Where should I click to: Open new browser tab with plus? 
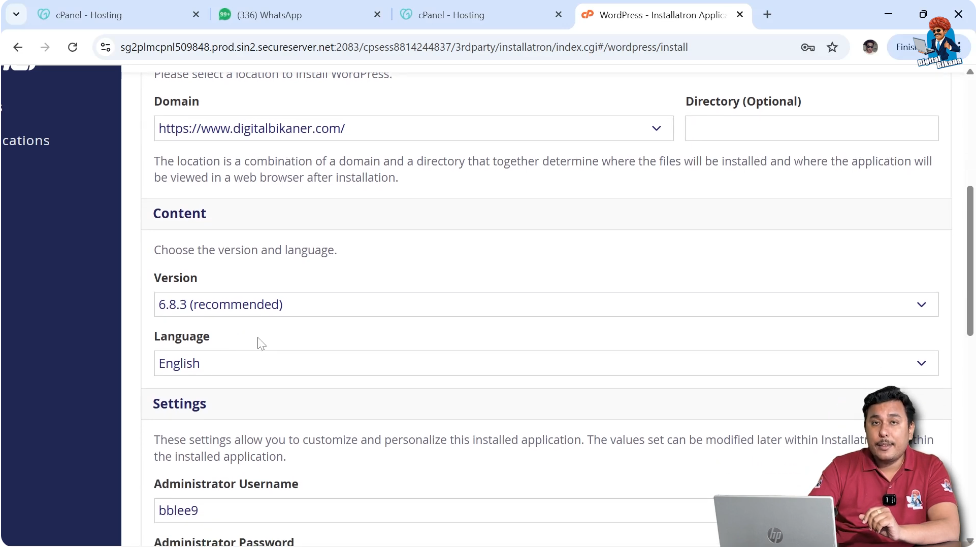pyautogui.click(x=767, y=14)
